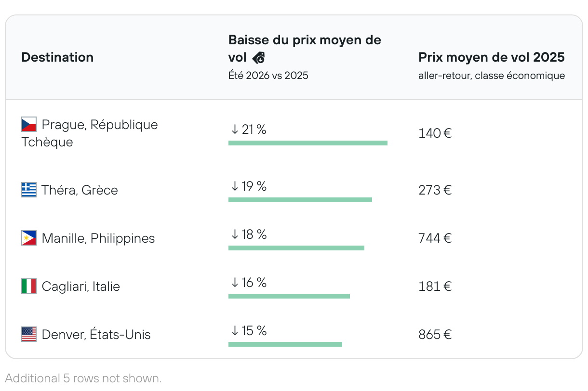The image size is (588, 391).
Task: Click the Philippines flag icon
Action: click(29, 238)
